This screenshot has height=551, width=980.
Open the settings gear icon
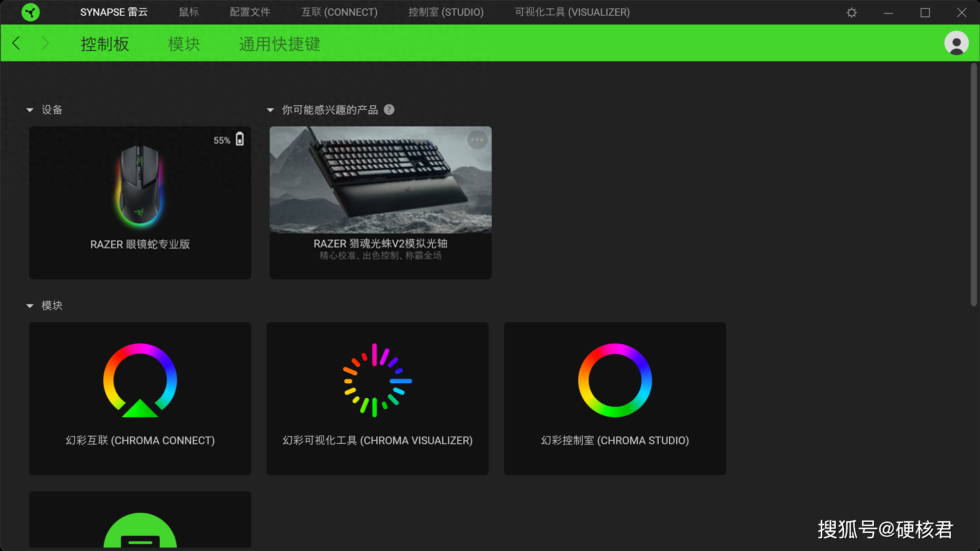pyautogui.click(x=851, y=13)
